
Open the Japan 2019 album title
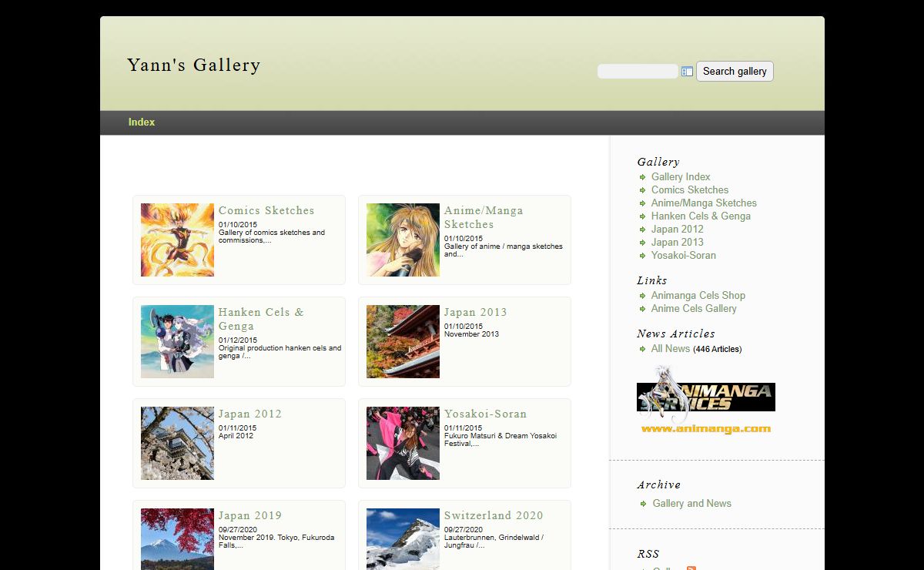(x=250, y=515)
